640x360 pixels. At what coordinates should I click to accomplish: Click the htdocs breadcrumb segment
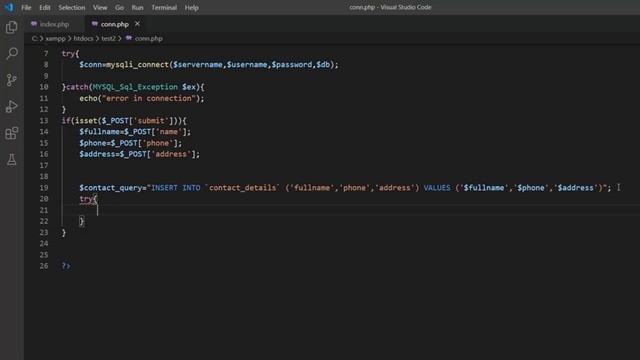point(83,38)
